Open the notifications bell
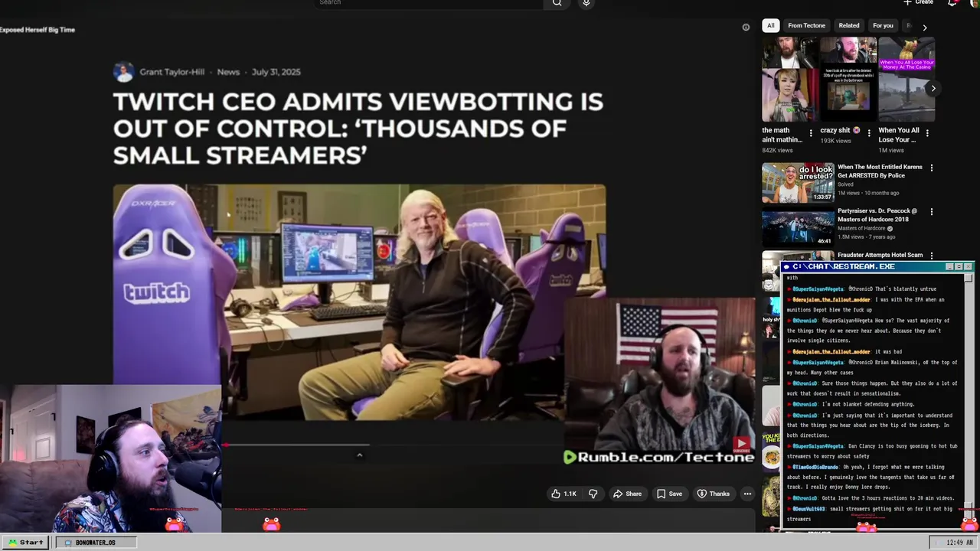980x551 pixels. tap(952, 2)
